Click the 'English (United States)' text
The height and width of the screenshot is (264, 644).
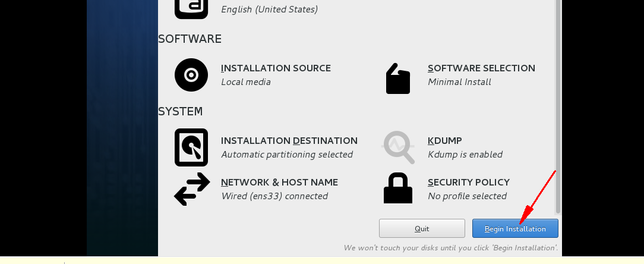[270, 9]
